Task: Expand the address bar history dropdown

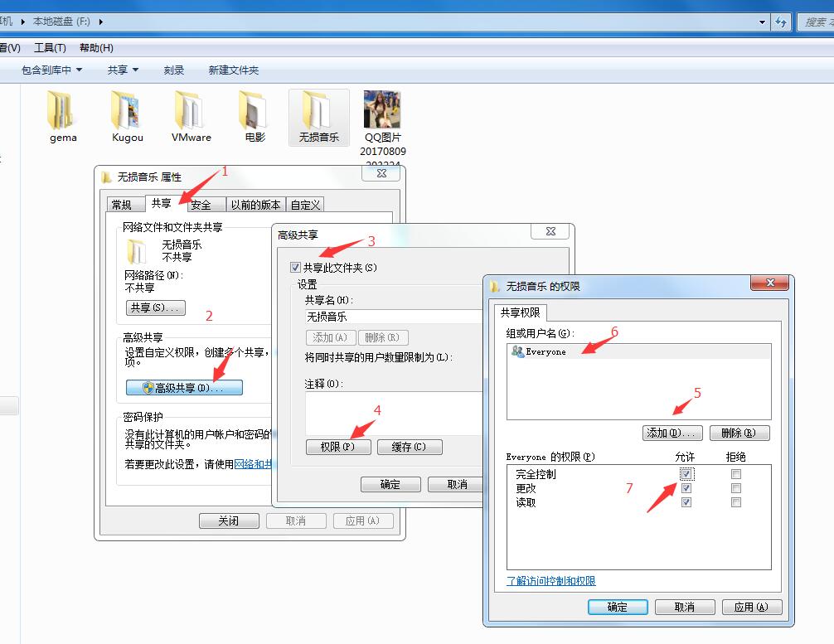Action: pyautogui.click(x=762, y=22)
